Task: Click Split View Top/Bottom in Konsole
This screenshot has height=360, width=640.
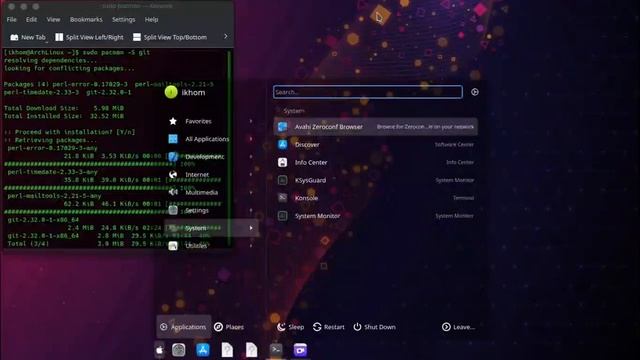Action: [x=170, y=37]
